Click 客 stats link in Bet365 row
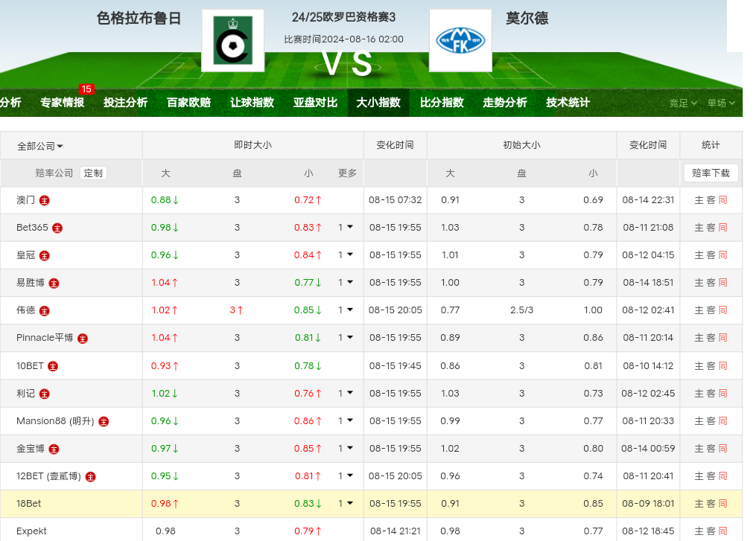756x541 pixels. coord(711,228)
